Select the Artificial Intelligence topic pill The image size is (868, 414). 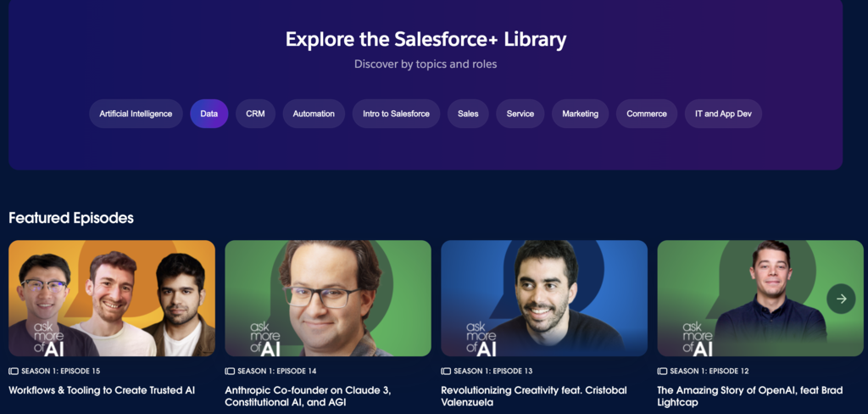(x=136, y=114)
